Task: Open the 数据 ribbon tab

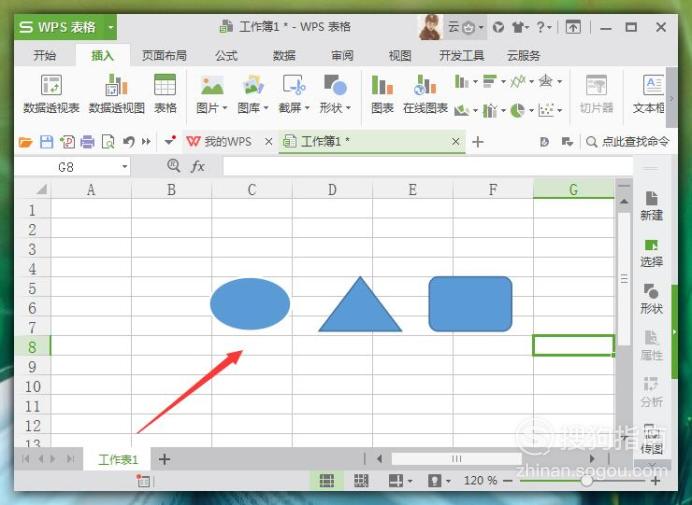Action: 284,56
